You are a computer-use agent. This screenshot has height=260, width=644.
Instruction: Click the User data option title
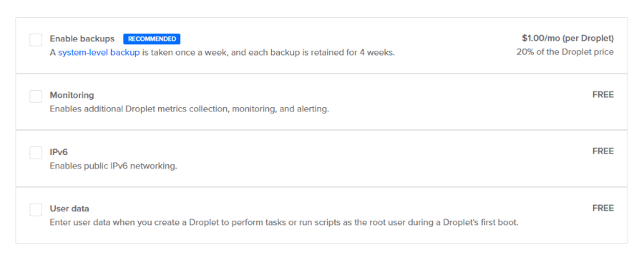69,209
